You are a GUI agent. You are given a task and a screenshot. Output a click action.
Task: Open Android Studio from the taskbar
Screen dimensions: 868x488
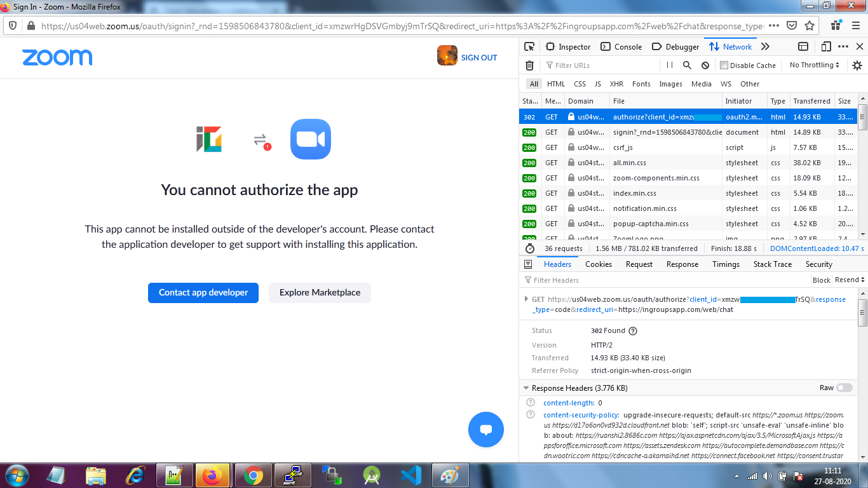[x=372, y=475]
